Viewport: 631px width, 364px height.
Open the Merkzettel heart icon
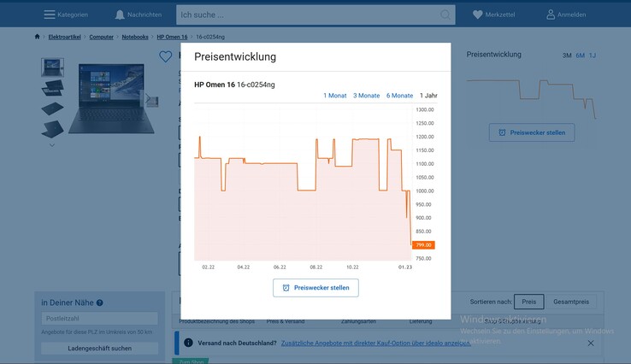coord(477,15)
